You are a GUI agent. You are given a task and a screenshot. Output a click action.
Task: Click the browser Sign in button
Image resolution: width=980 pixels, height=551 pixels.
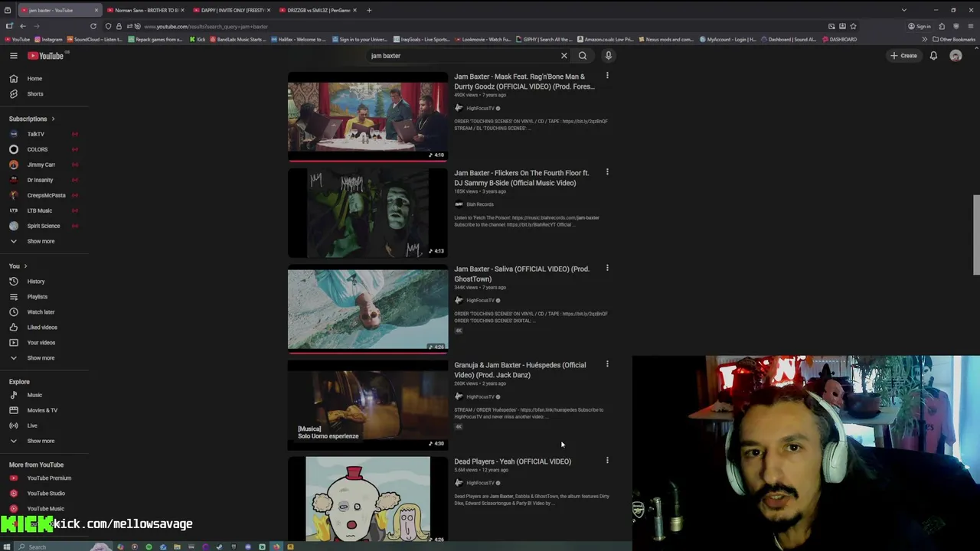(920, 26)
